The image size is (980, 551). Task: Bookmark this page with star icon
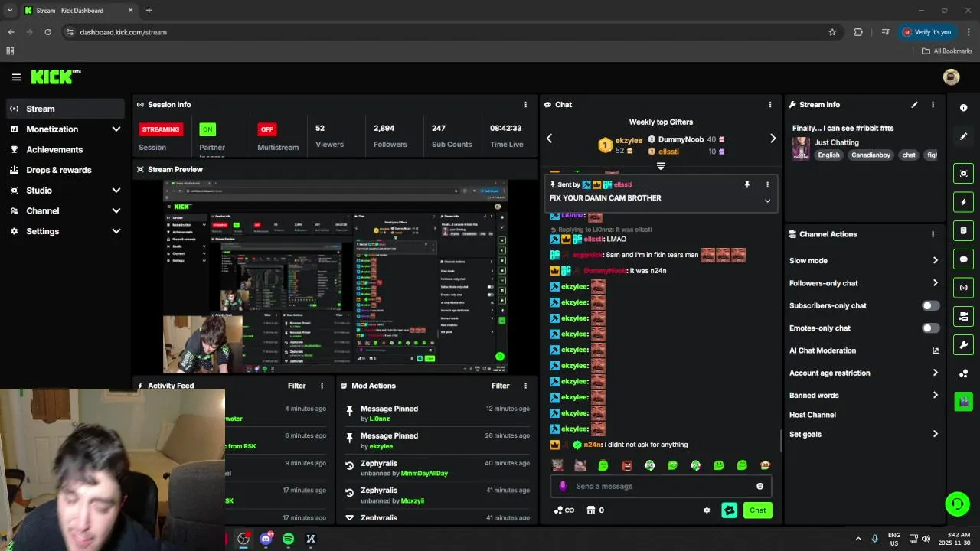point(832,32)
